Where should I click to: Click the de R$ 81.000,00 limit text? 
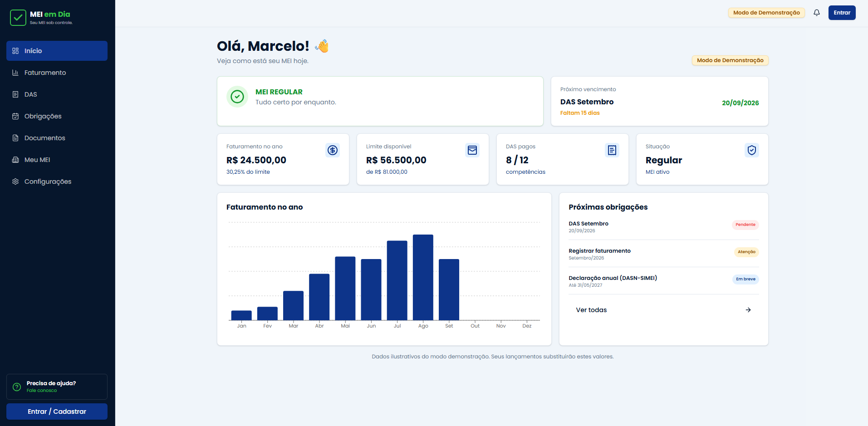pyautogui.click(x=387, y=172)
